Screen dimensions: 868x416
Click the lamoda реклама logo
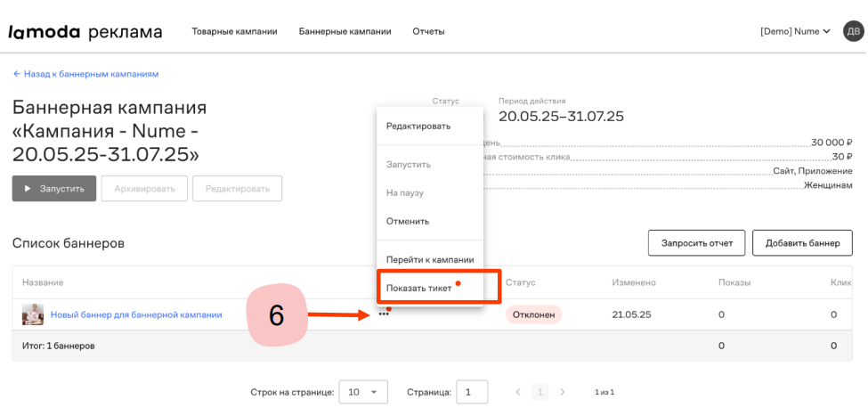coord(85,31)
